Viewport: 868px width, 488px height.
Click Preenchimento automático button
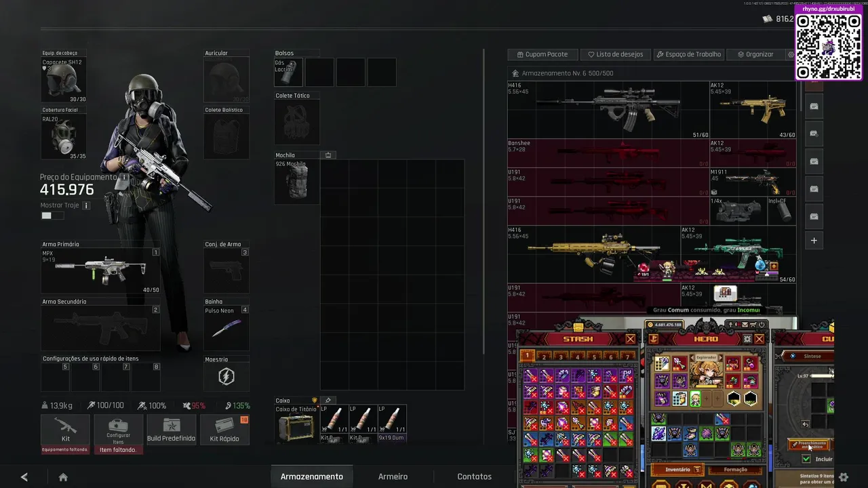coord(809,445)
